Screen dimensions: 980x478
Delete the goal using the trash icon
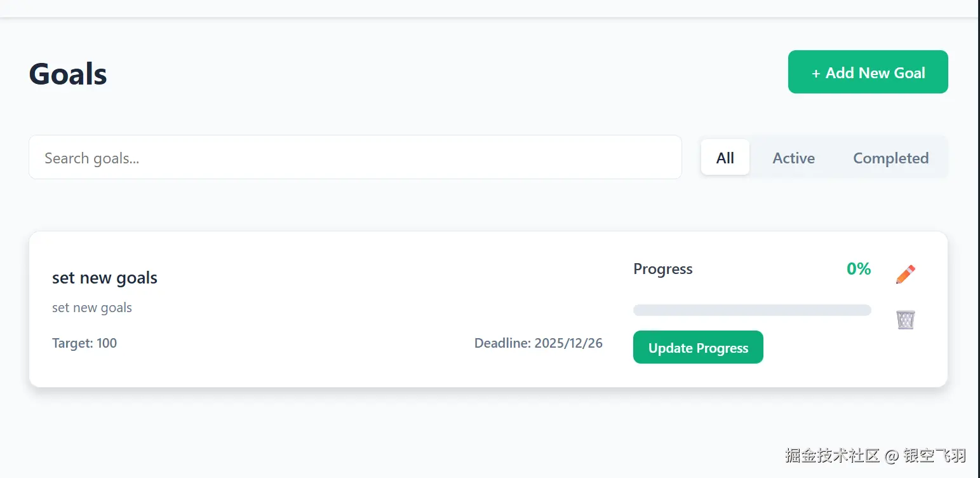pos(906,319)
